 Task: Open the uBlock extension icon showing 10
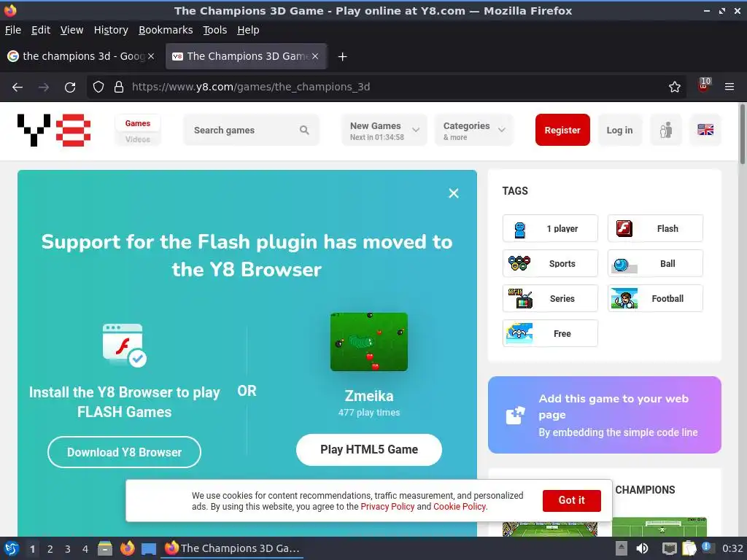coord(704,86)
